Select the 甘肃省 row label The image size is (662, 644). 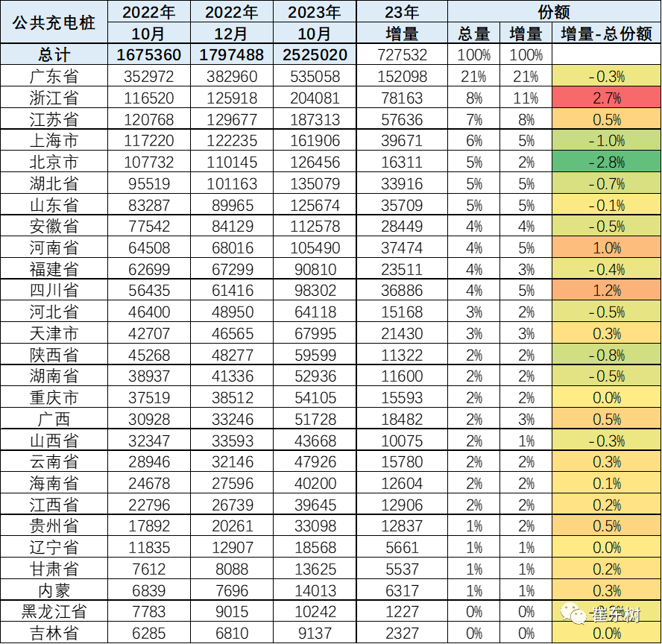point(54,569)
